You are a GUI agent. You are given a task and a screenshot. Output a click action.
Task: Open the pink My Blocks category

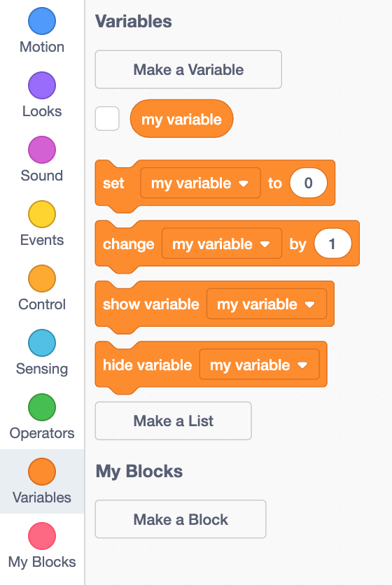click(x=42, y=536)
